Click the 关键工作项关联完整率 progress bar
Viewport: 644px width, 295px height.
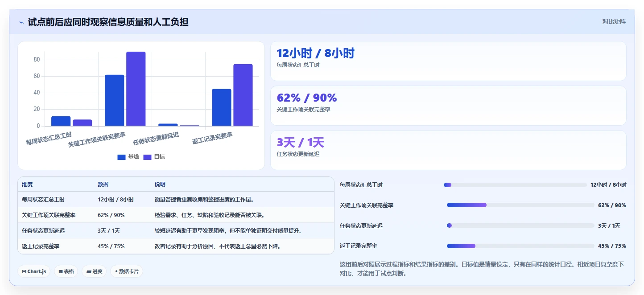click(x=520, y=205)
